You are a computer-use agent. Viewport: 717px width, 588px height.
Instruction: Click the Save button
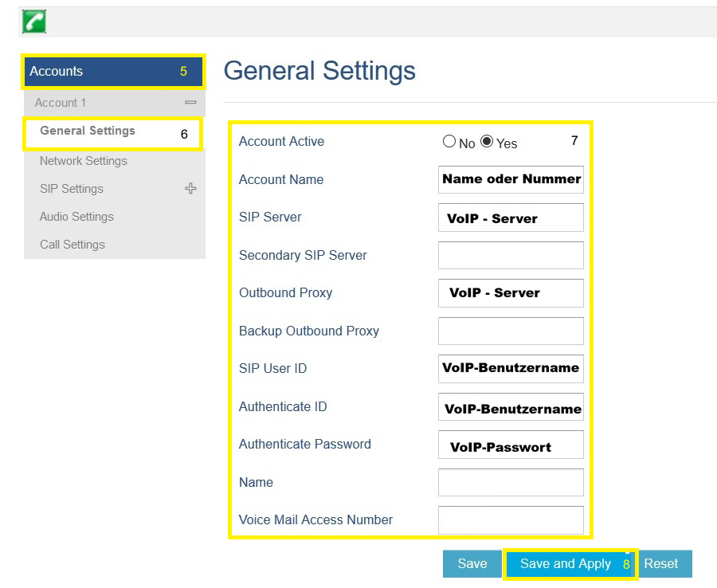[472, 563]
